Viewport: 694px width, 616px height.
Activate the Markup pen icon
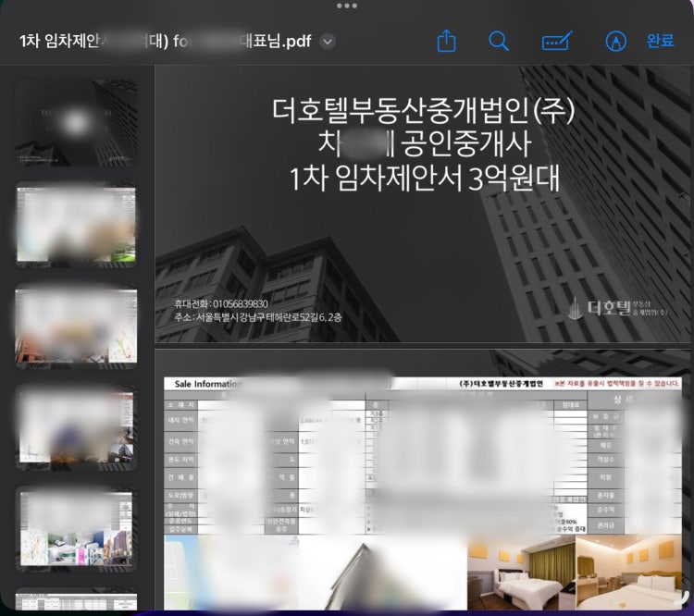(x=615, y=41)
